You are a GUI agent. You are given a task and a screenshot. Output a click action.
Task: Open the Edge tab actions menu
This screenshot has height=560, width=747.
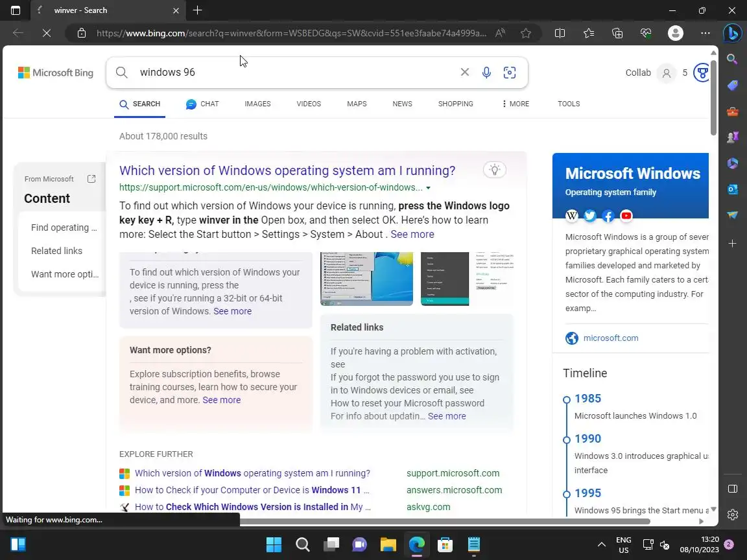16,10
